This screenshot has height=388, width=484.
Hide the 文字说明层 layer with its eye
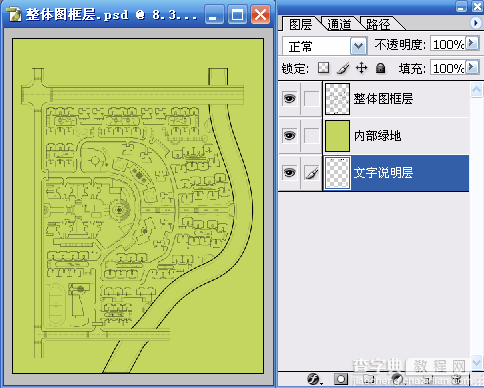tap(289, 173)
